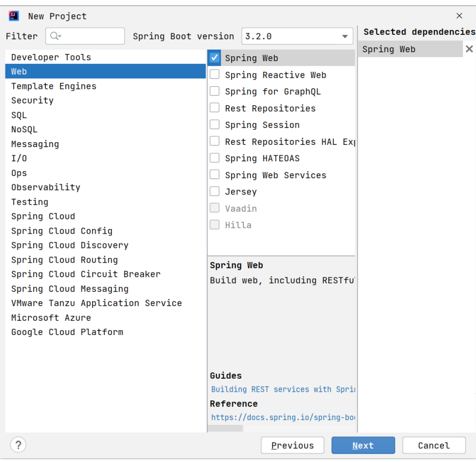
Task: Cancel the New Project wizard
Action: pyautogui.click(x=434, y=445)
